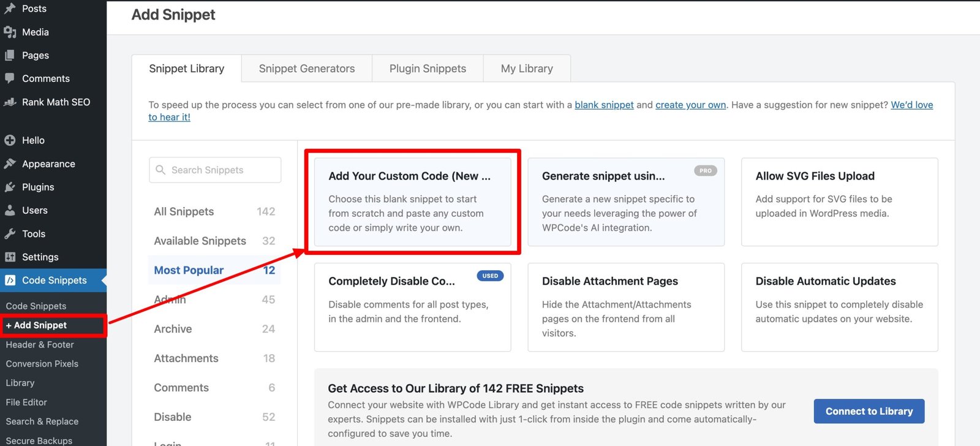Follow the blank snippet link
Screen dimensions: 980x446
[x=604, y=105]
